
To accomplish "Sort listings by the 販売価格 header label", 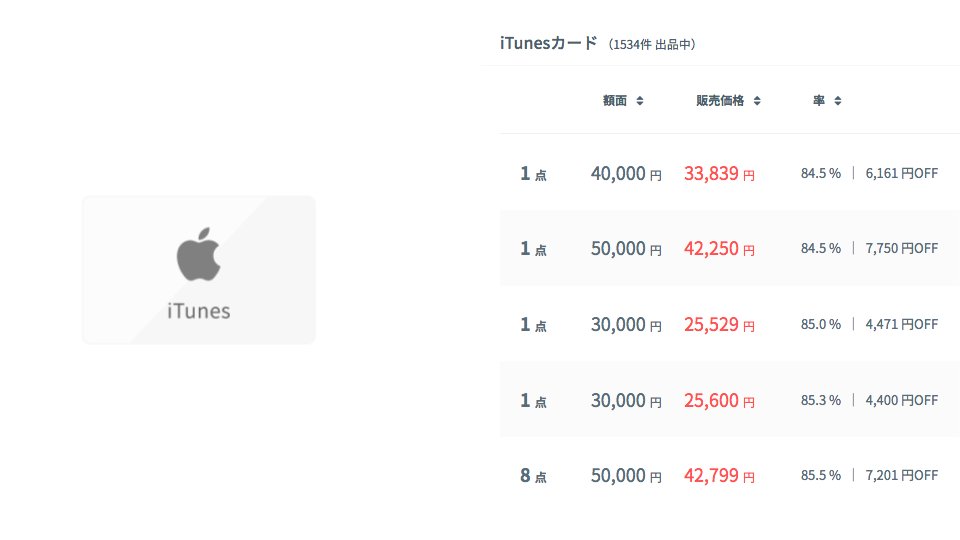I will point(720,101).
